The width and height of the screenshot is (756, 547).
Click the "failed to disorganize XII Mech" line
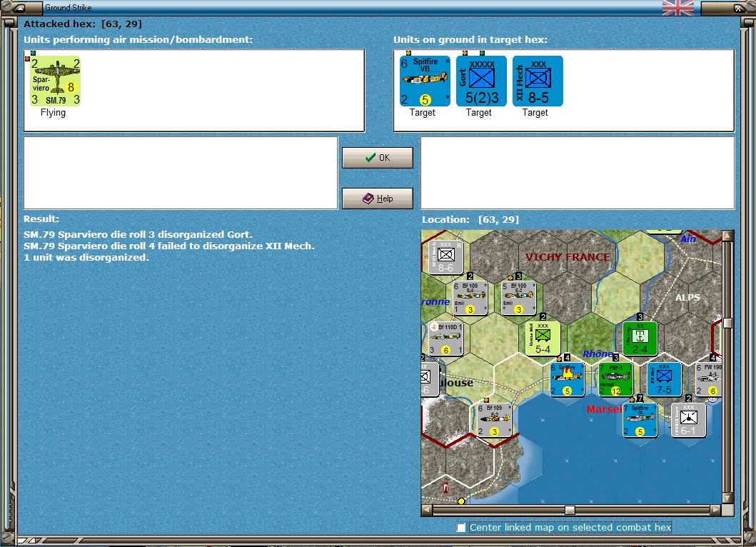click(x=168, y=246)
